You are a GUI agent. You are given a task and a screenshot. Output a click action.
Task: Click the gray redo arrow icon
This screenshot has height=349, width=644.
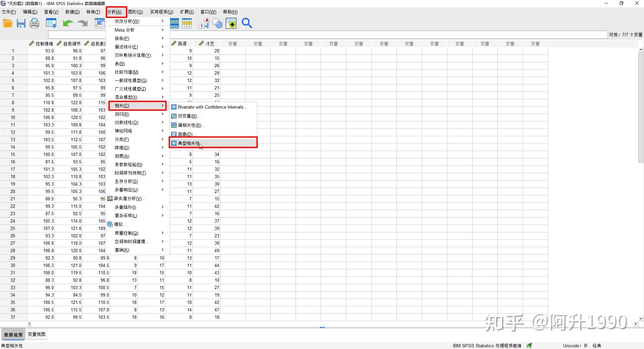point(82,23)
